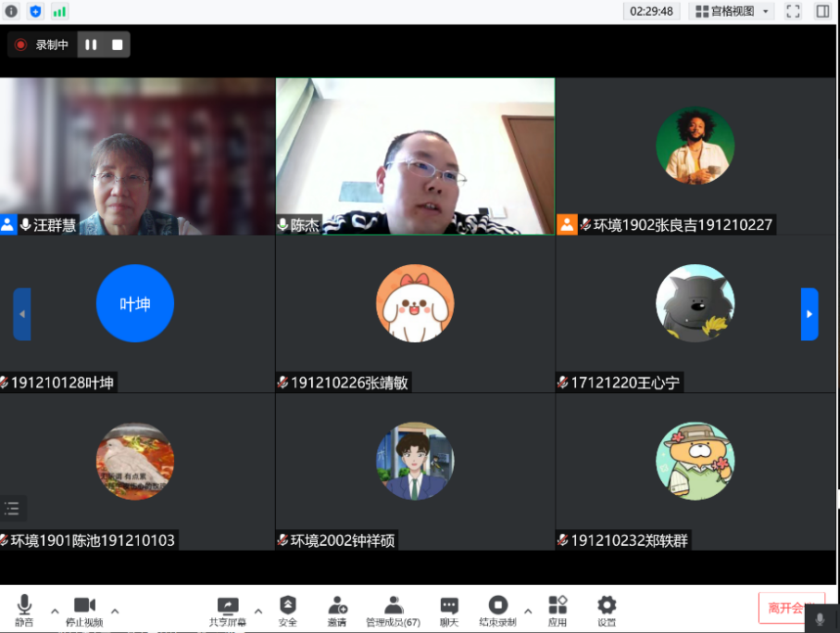Check the green network signal icon

[x=59, y=11]
